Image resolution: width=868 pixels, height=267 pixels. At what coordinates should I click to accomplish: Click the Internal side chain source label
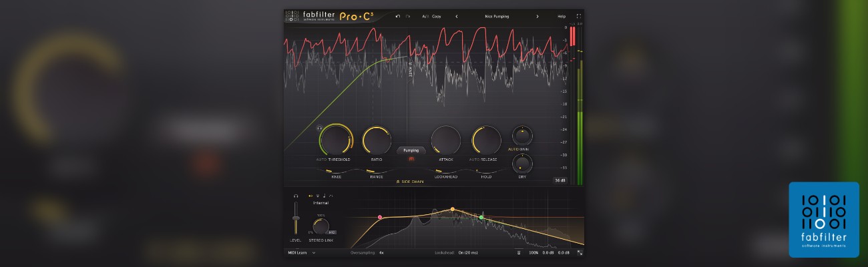[321, 202]
